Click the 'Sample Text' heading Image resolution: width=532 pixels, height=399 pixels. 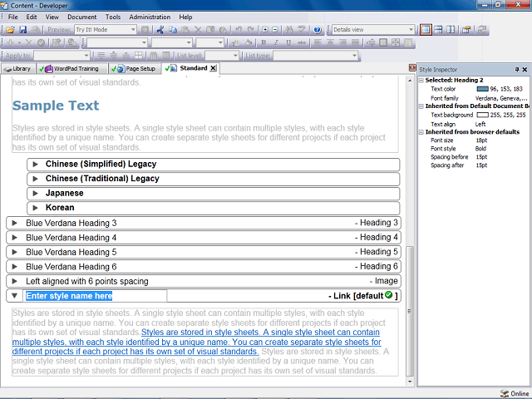pos(56,106)
